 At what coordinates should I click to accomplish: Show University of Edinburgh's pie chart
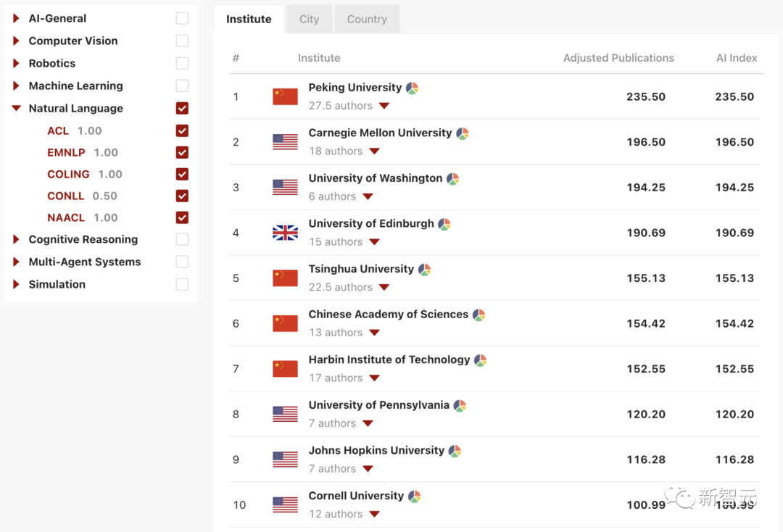pyautogui.click(x=444, y=224)
